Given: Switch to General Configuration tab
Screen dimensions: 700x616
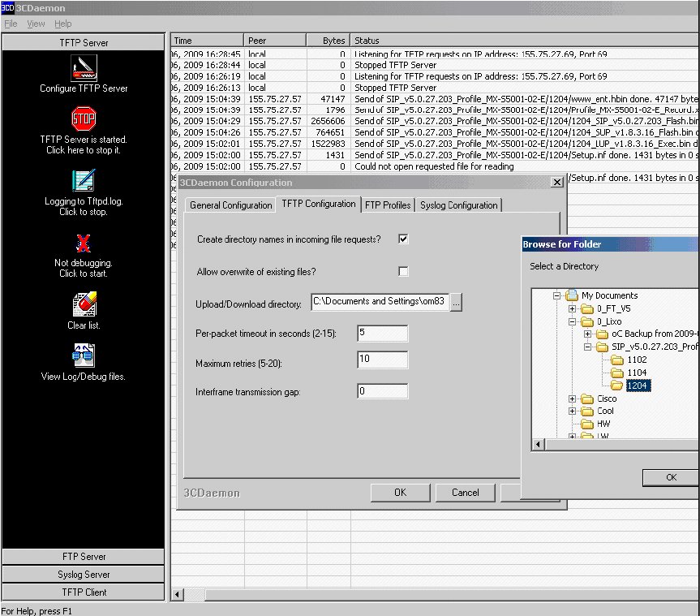Looking at the screenshot, I should [x=231, y=205].
